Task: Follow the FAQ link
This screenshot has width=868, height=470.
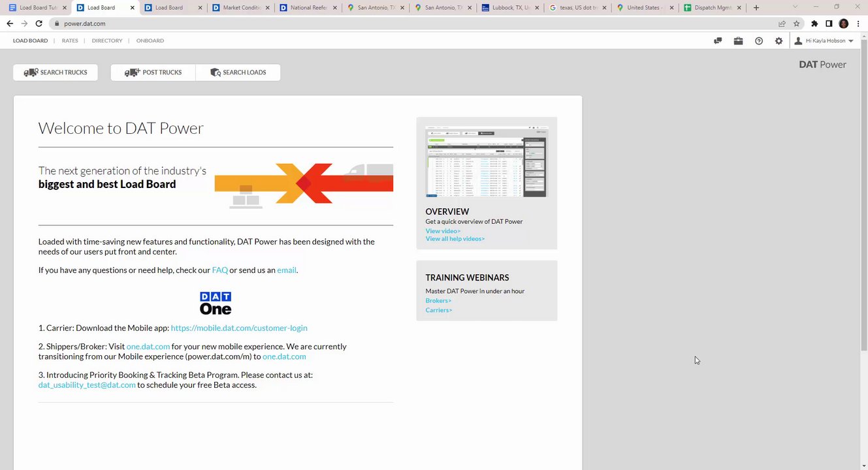Action: [220, 270]
